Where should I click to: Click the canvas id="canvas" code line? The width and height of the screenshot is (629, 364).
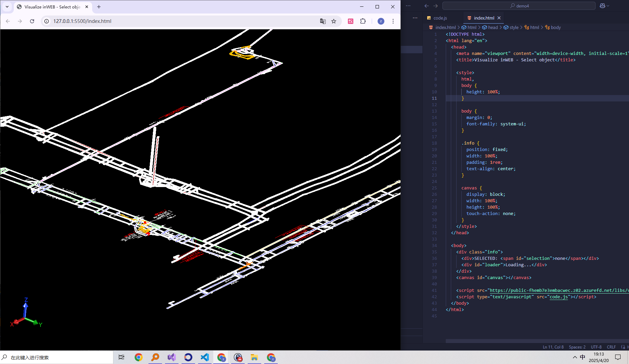(494, 278)
